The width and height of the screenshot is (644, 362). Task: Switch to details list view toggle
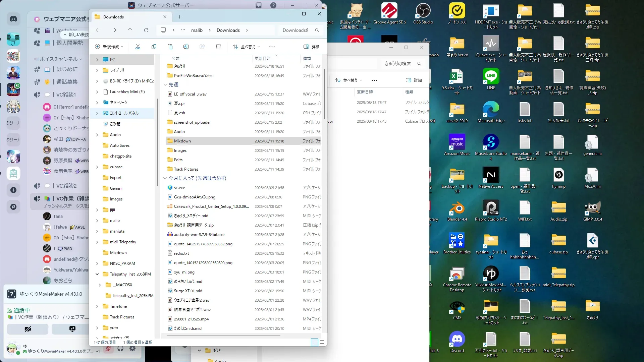tap(315, 342)
